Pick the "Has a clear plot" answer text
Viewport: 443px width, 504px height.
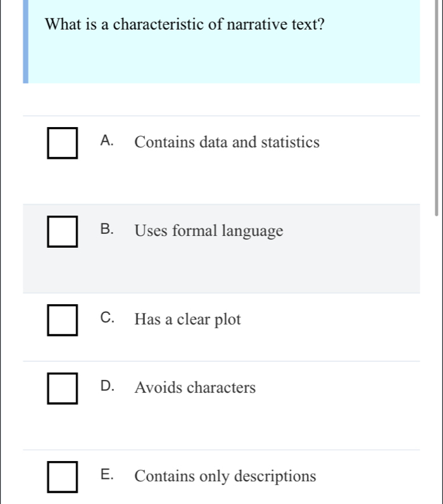187,320
